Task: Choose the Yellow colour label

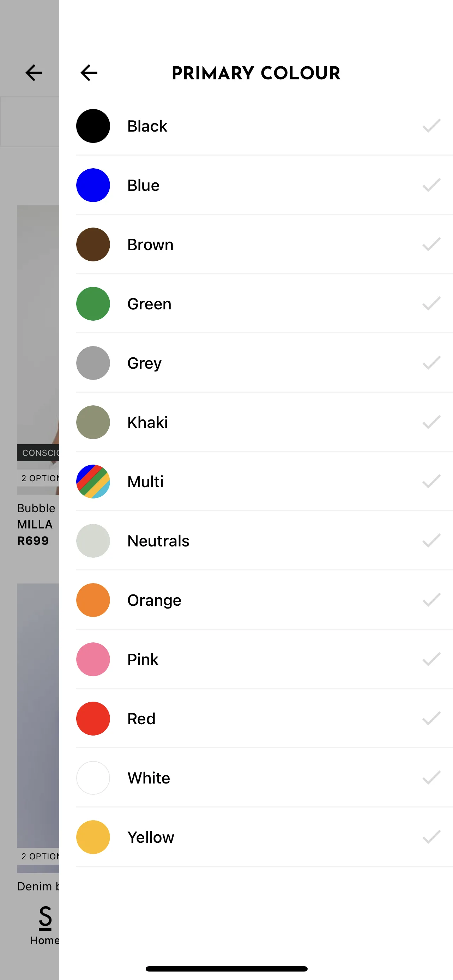Action: coord(151,837)
